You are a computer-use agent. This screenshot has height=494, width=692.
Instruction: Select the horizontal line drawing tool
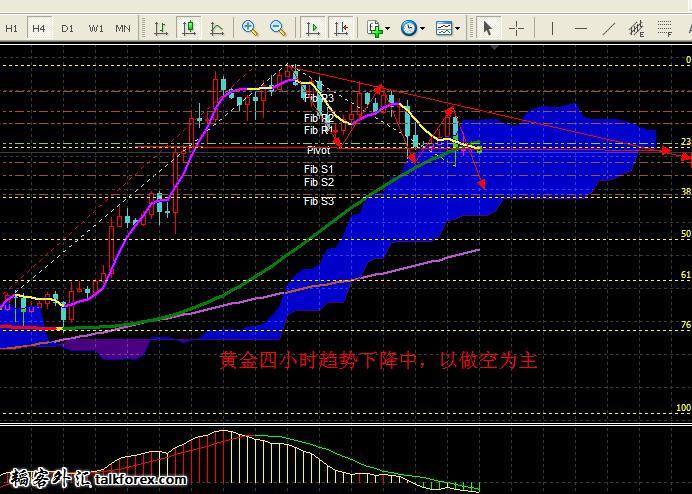581,29
